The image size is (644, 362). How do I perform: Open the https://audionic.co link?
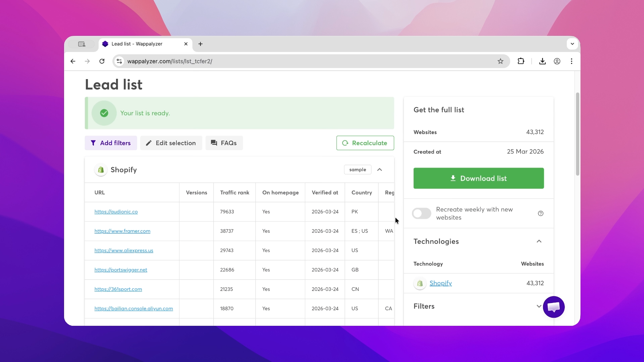click(116, 212)
